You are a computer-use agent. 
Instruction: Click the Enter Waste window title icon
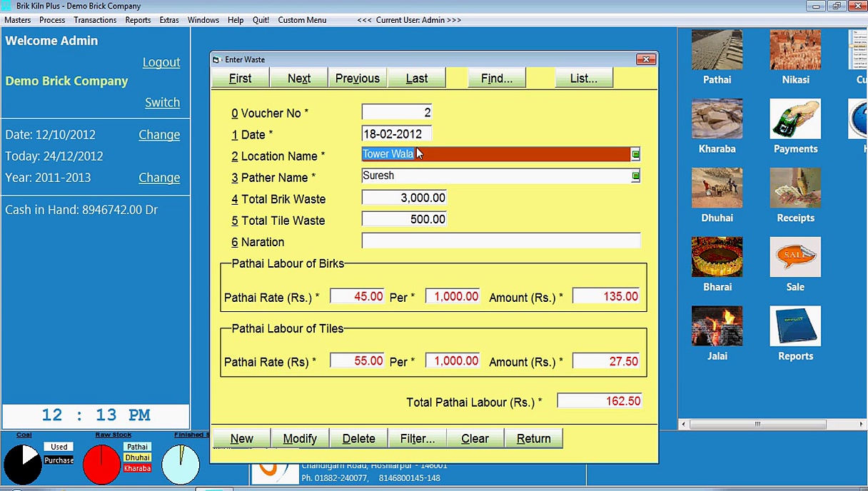[216, 60]
